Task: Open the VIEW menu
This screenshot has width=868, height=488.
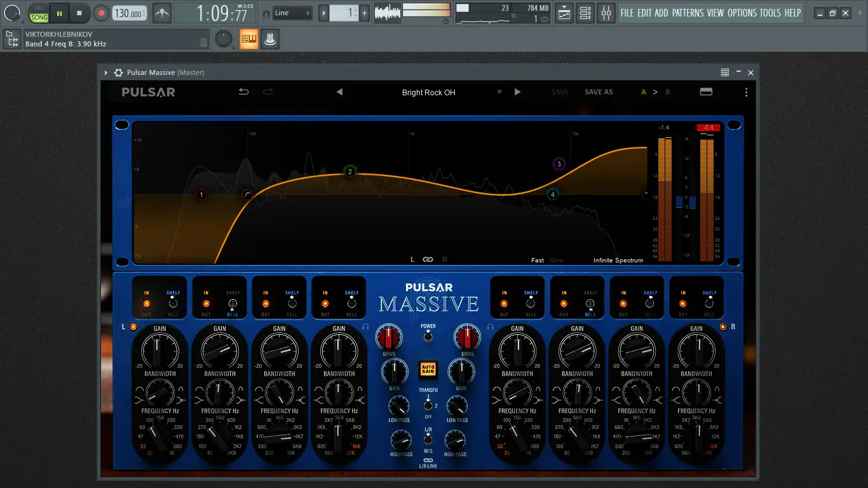Action: [715, 13]
